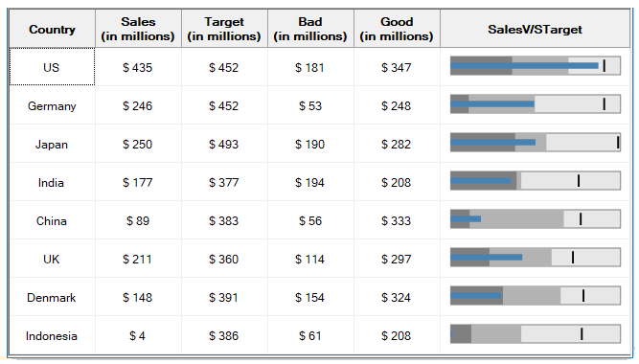The height and width of the screenshot is (364, 639).
Task: Select the Good (in millions) column header
Action: tap(397, 29)
